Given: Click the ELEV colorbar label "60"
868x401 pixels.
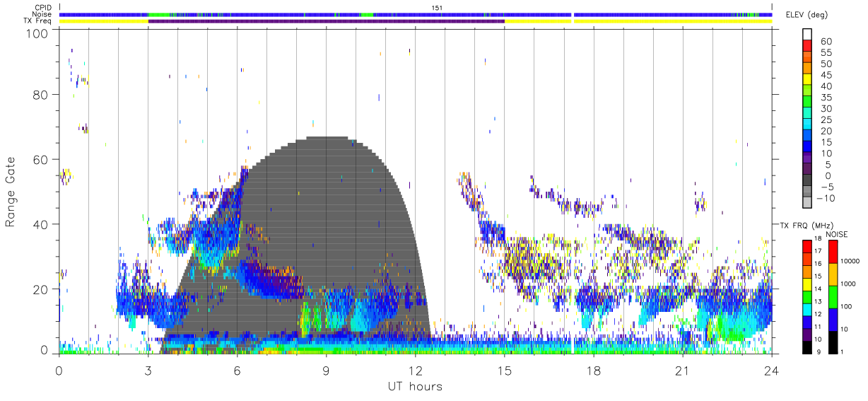Looking at the screenshot, I should coord(826,41).
